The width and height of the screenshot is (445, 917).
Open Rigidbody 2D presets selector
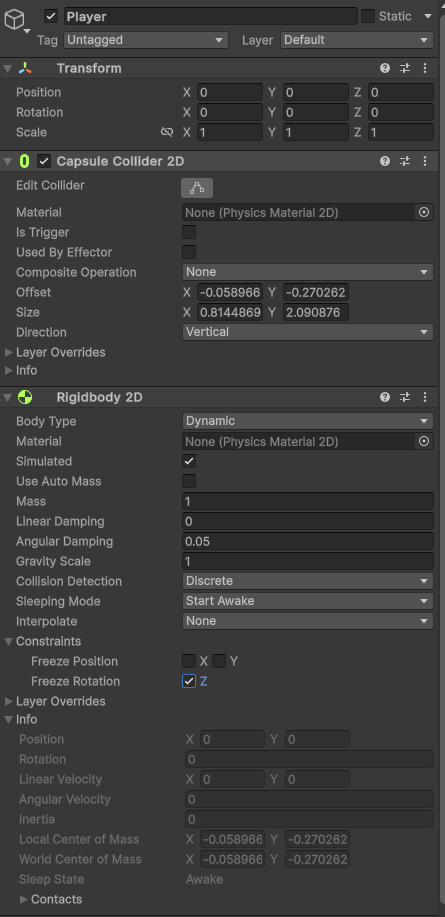(405, 397)
